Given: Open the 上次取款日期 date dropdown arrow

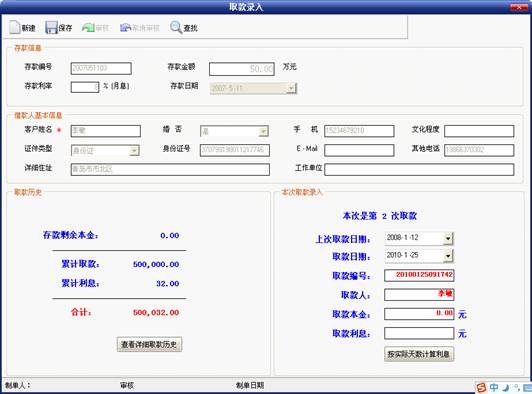Looking at the screenshot, I should point(448,239).
